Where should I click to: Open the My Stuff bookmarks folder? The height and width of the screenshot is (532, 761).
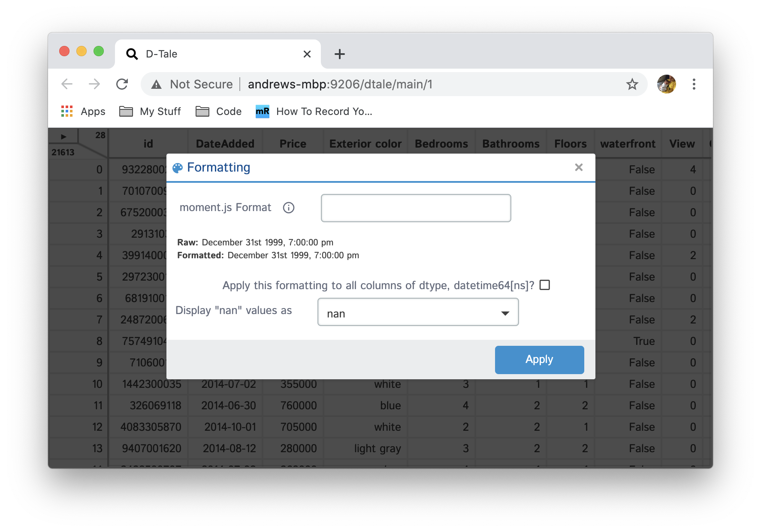point(150,112)
